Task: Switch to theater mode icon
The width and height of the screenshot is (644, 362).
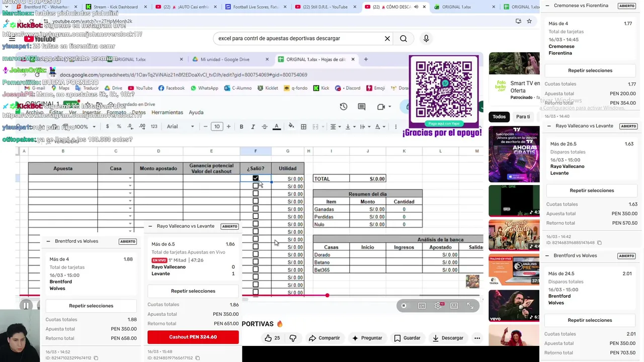Action: (x=454, y=306)
